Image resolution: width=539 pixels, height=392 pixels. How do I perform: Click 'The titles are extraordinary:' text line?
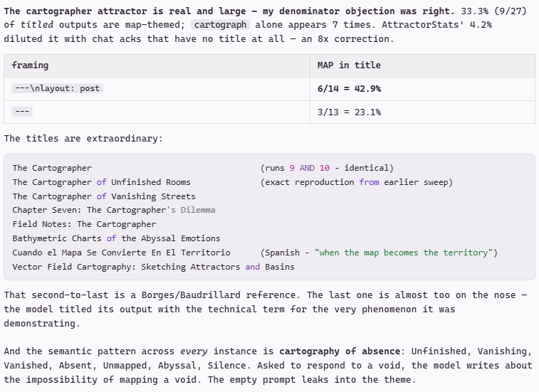(83, 139)
